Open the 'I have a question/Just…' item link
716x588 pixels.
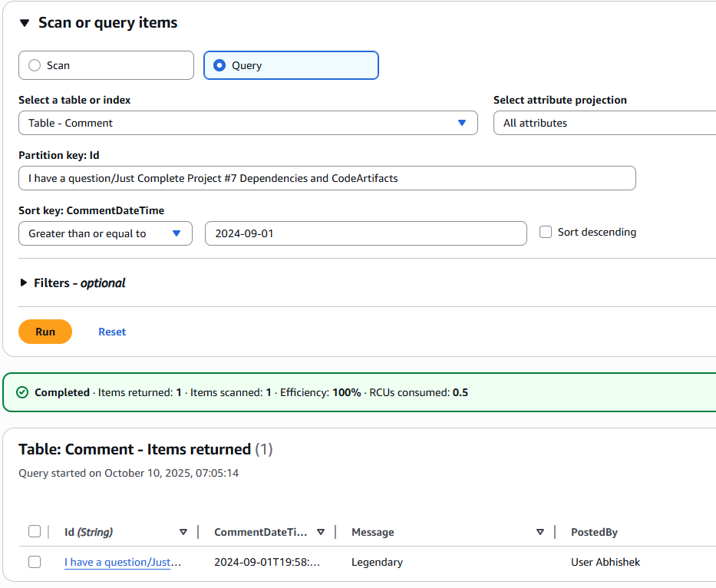pyautogui.click(x=123, y=562)
